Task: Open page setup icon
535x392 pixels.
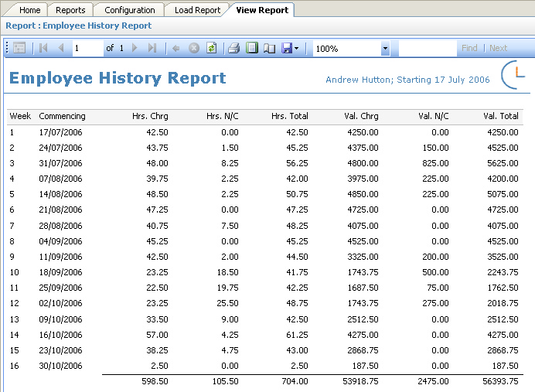Action: coord(269,49)
